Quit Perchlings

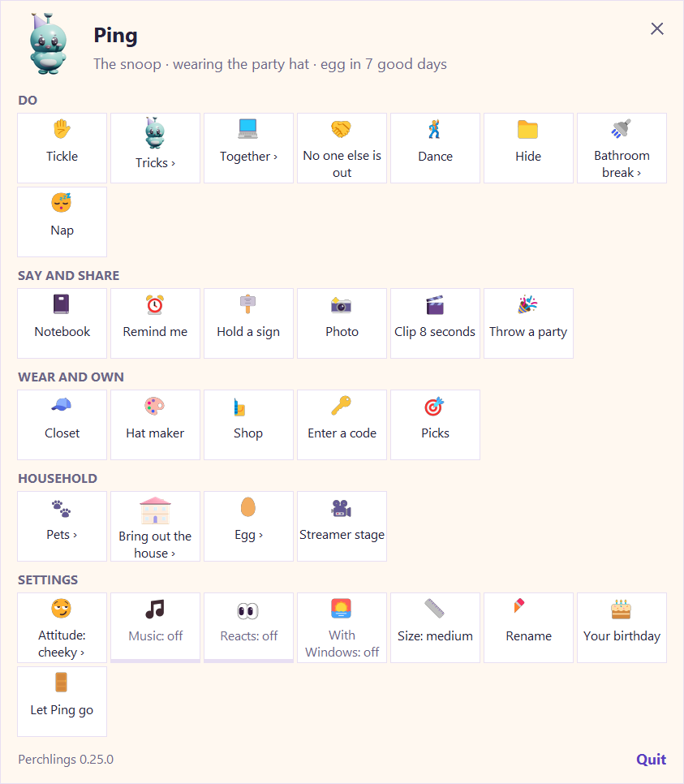pyautogui.click(x=651, y=760)
